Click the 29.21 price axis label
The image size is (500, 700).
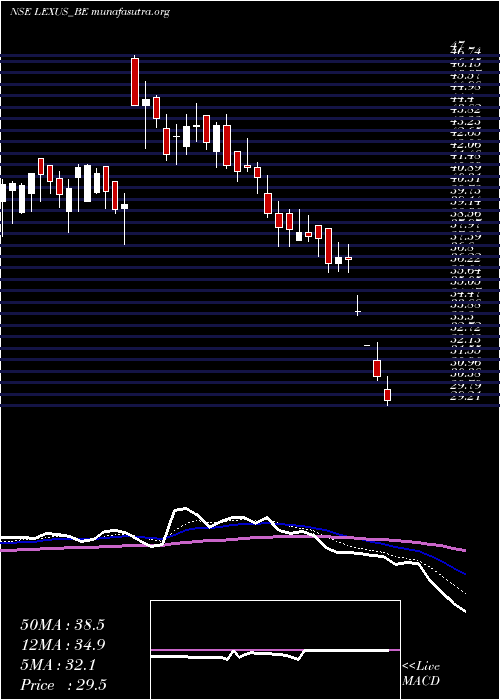tap(466, 399)
